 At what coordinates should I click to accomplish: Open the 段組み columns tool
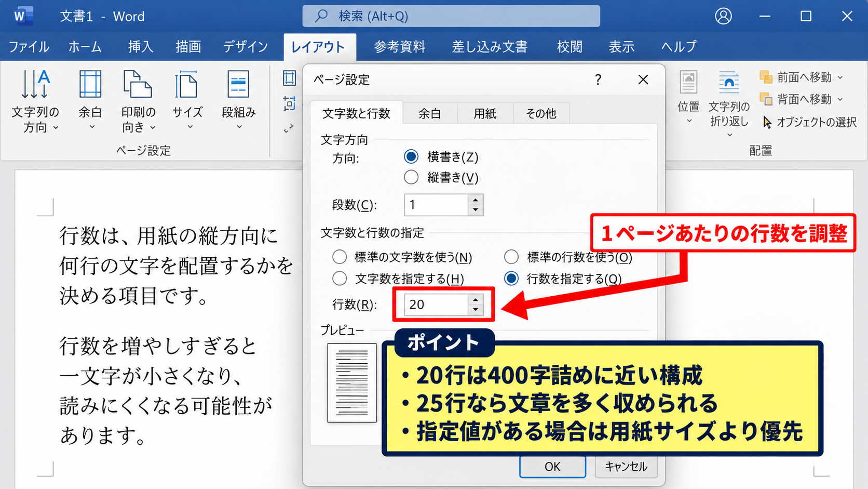(239, 100)
